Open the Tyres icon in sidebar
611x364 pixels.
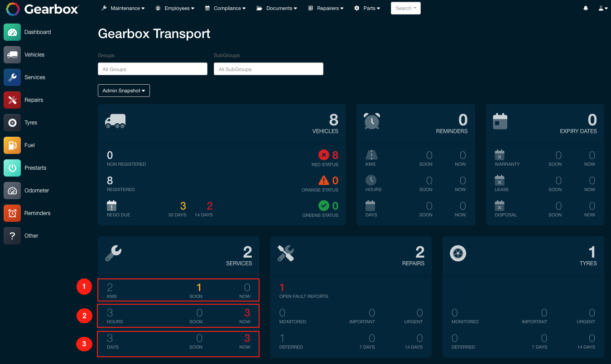coord(12,123)
